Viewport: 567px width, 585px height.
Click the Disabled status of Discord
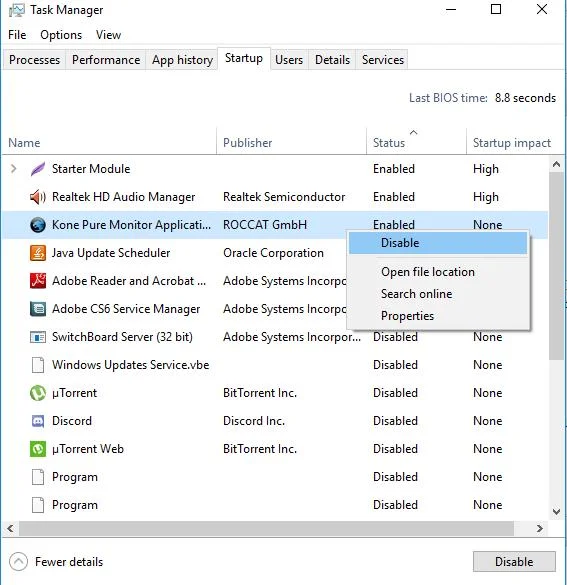click(395, 421)
